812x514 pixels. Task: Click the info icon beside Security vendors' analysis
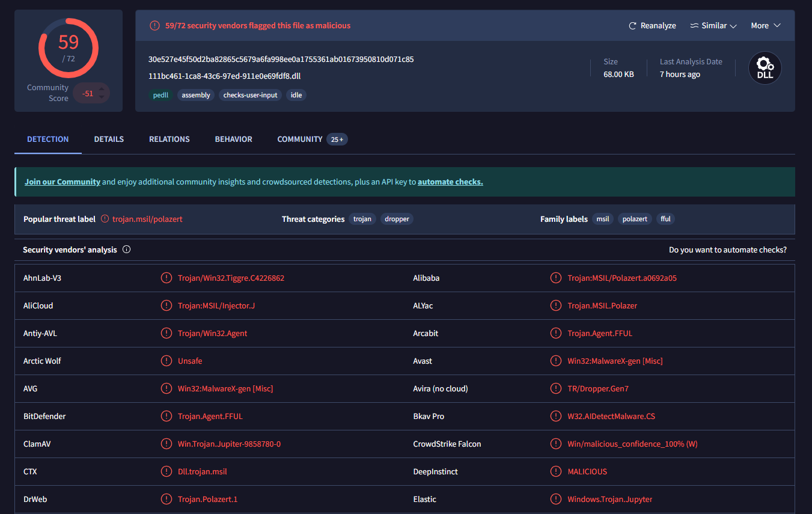[x=126, y=249]
